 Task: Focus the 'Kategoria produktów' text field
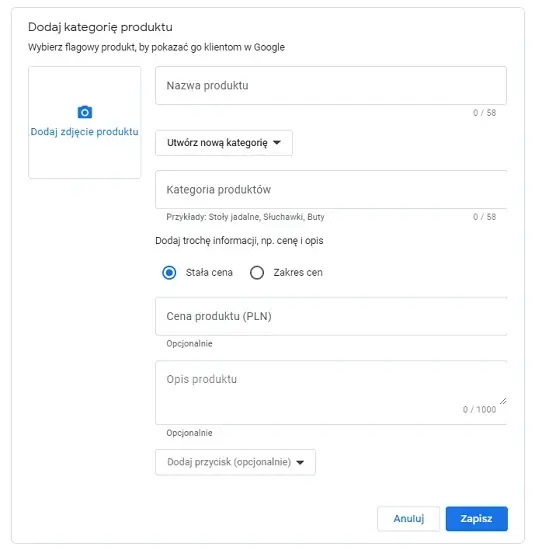[331, 190]
